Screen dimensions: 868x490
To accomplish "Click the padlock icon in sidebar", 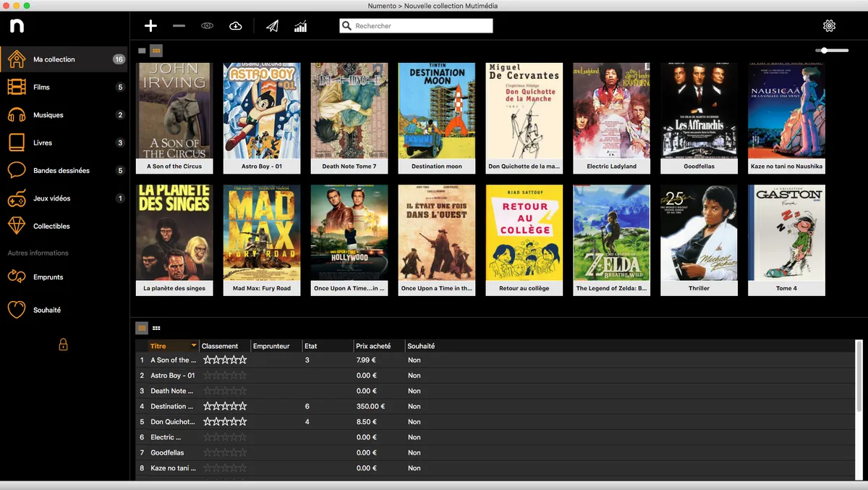I will point(63,345).
